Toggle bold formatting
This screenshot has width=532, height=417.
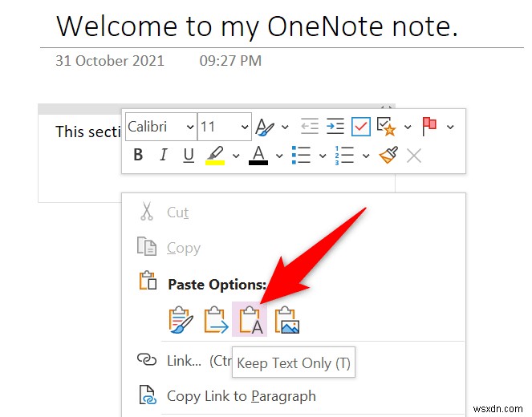point(138,155)
